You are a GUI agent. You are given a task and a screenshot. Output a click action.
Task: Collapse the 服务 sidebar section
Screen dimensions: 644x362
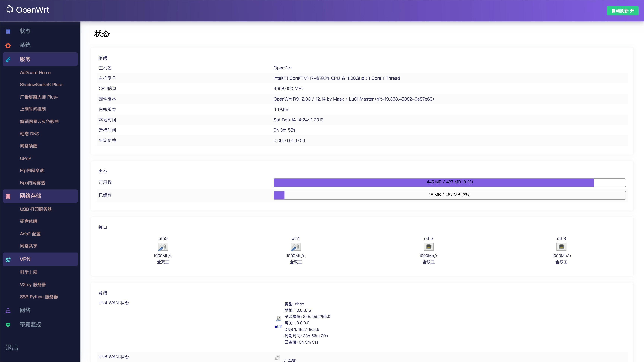(40, 59)
